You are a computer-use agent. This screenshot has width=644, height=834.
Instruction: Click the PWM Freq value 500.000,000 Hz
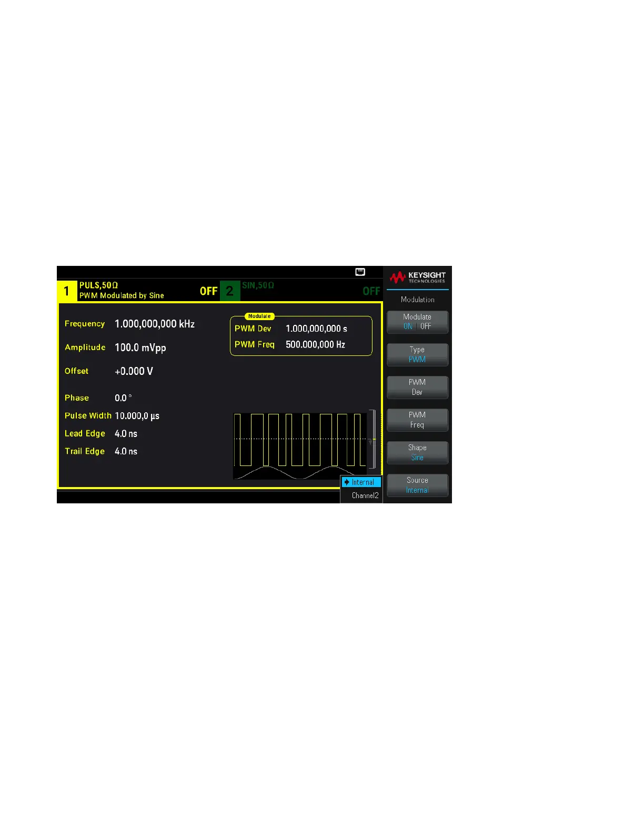tap(316, 344)
